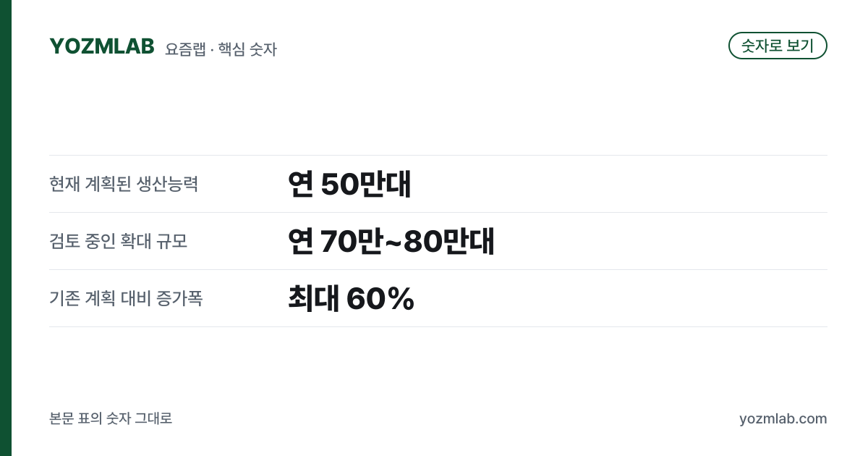Image resolution: width=868 pixels, height=456 pixels.
Task: Click the 연 character before 50만대
Action: click(300, 185)
